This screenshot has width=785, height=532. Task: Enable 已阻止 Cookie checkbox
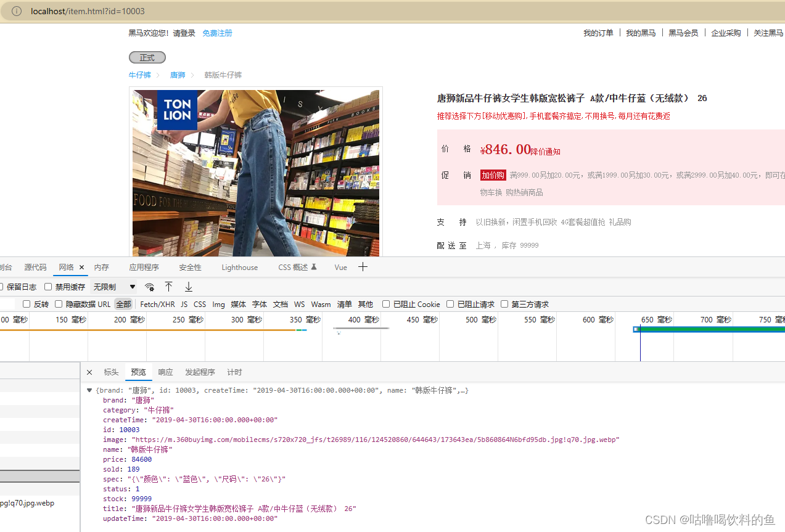(386, 304)
